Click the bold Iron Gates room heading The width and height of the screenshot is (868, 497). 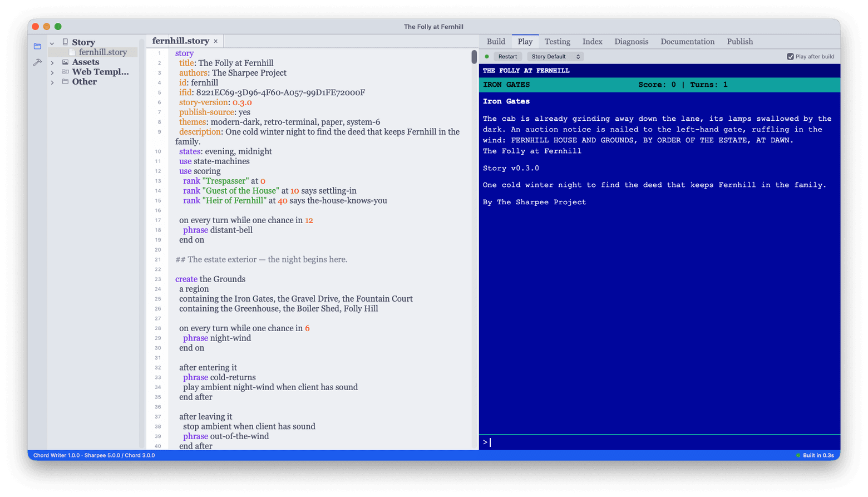click(506, 101)
